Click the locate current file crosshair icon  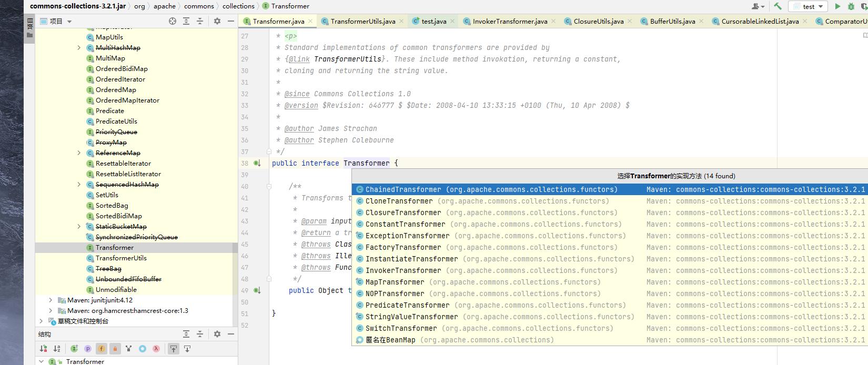click(x=173, y=21)
